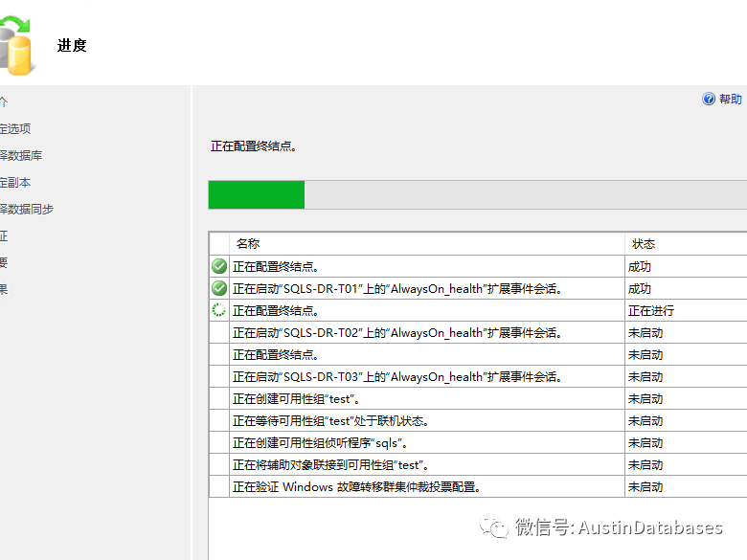Screen dimensions: 747x560
Task: Click the success checkmark for SQLS-DR-T01 row
Action: 219,288
